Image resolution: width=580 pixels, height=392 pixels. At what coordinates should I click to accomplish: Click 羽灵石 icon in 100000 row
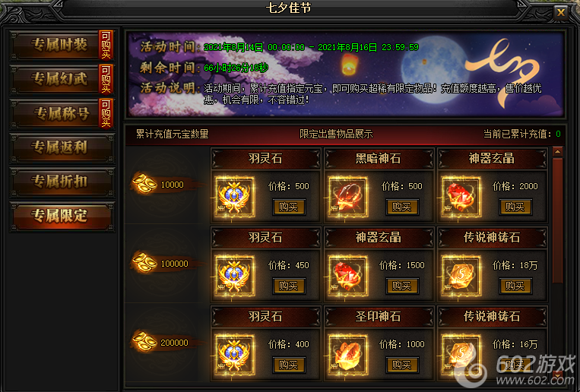coord(235,276)
